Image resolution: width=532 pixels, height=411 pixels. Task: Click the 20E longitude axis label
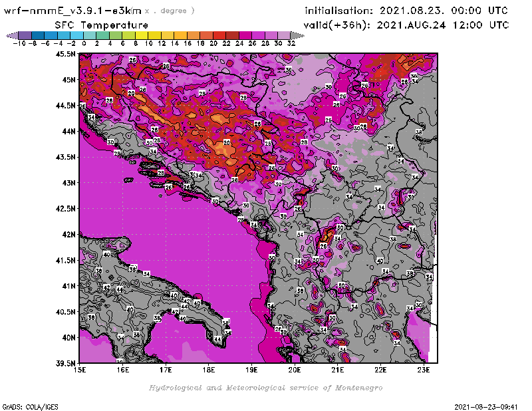pos(295,370)
